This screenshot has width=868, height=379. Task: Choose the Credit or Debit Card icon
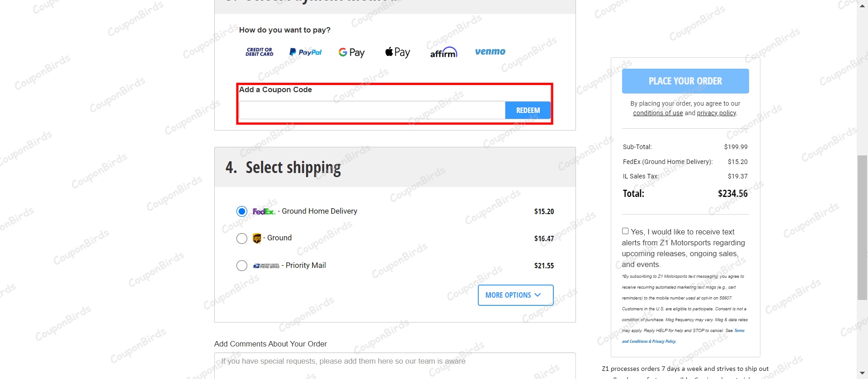259,52
